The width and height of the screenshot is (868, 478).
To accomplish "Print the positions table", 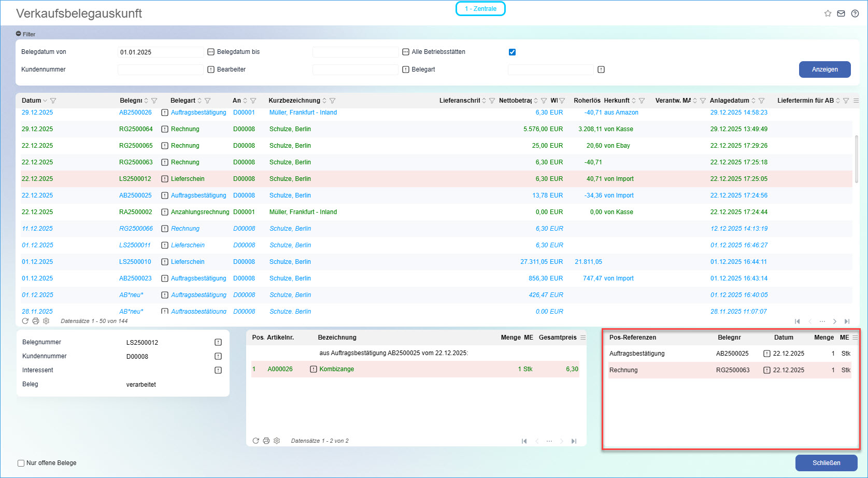I will (266, 441).
